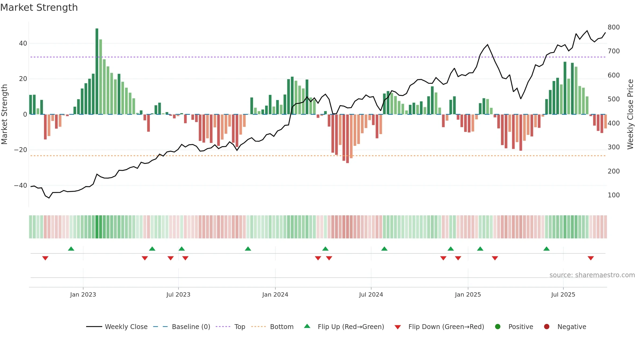The image size is (644, 362).
Task: Click the red Flip Down legend triangle icon
Action: point(398,327)
